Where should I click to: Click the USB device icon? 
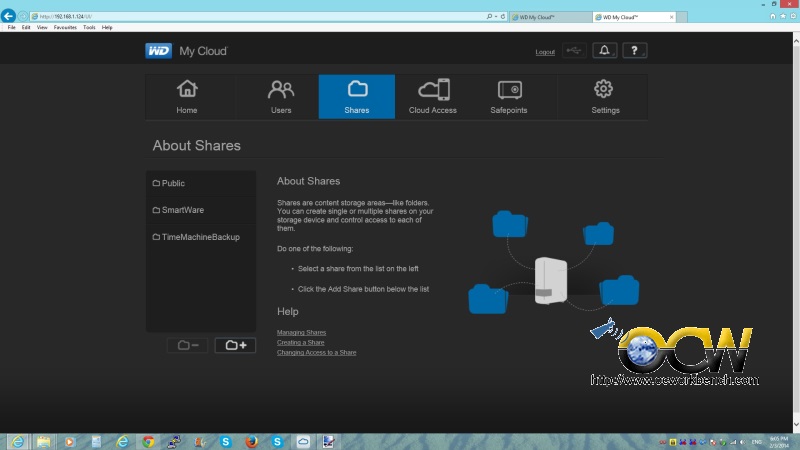coord(574,51)
